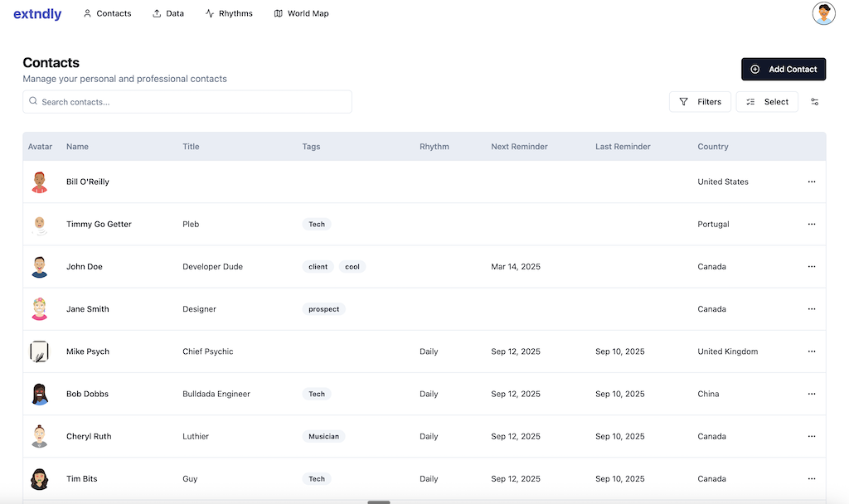The height and width of the screenshot is (504, 849).
Task: Open the World Map tab
Action: click(x=301, y=14)
